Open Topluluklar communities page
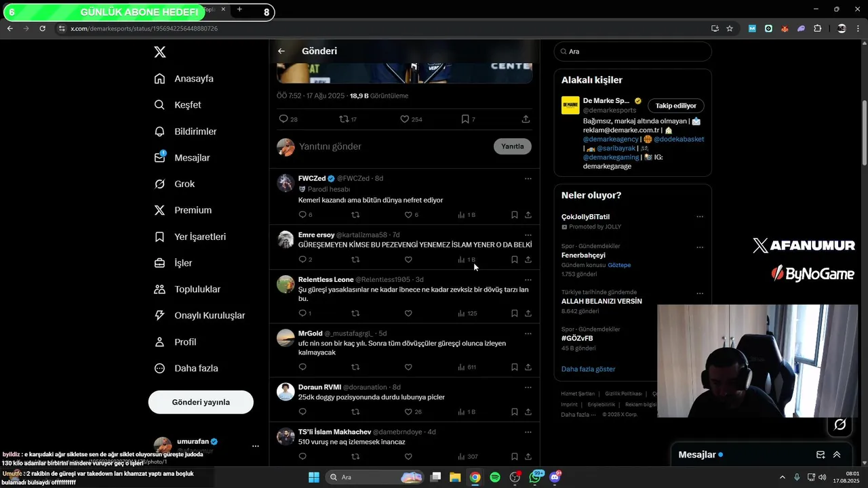This screenshot has height=488, width=868. pyautogui.click(x=187, y=289)
